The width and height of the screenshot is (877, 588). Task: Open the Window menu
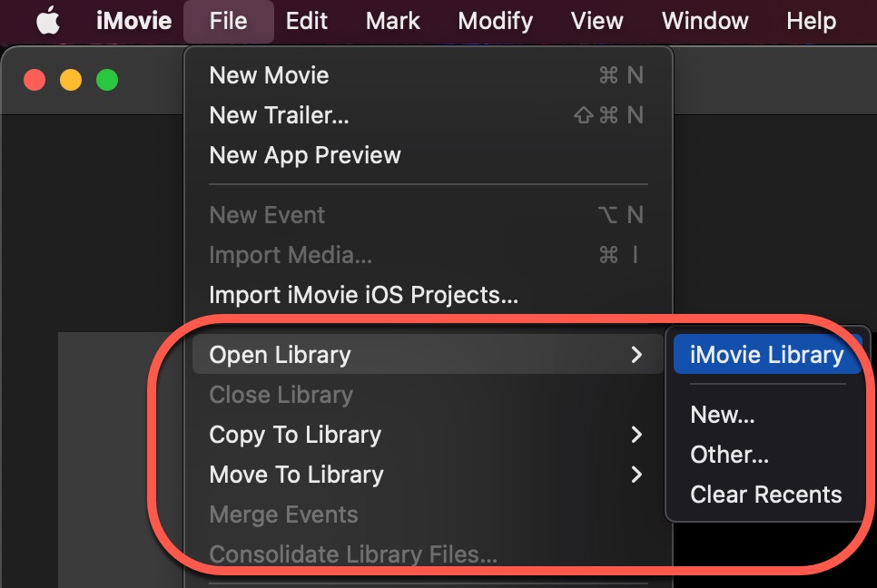pyautogui.click(x=705, y=21)
